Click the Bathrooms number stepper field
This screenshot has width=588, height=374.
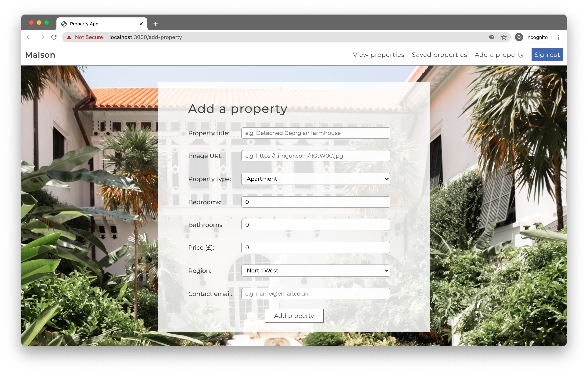315,225
